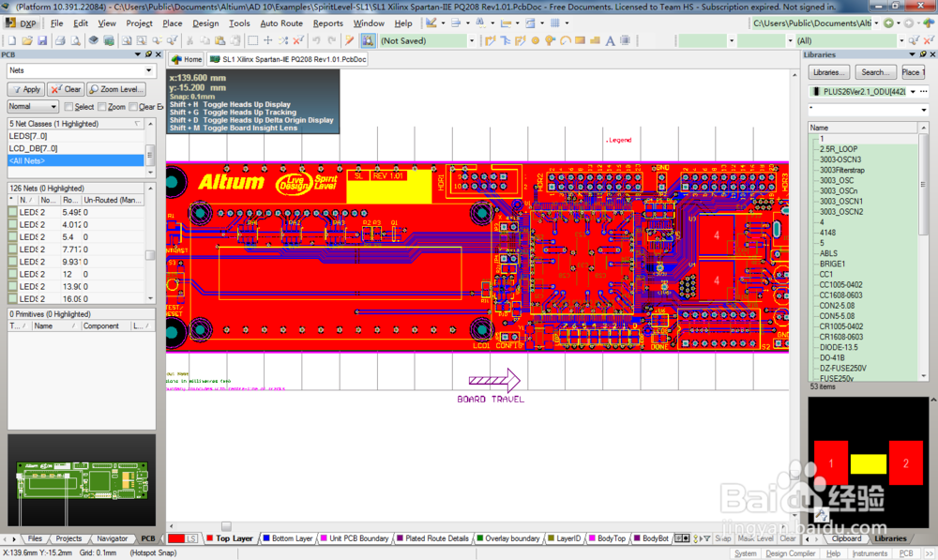Place a polygon pour icon
This screenshot has width=938, height=560.
click(x=596, y=40)
